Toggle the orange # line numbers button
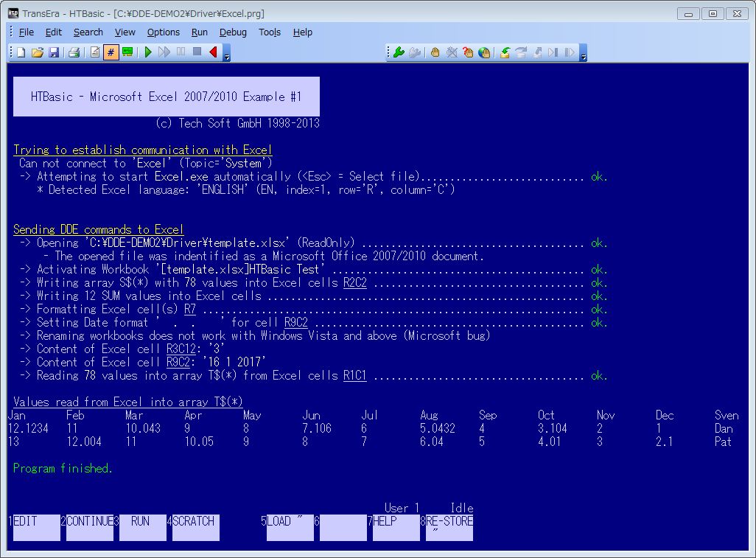This screenshot has width=756, height=558. point(111,52)
